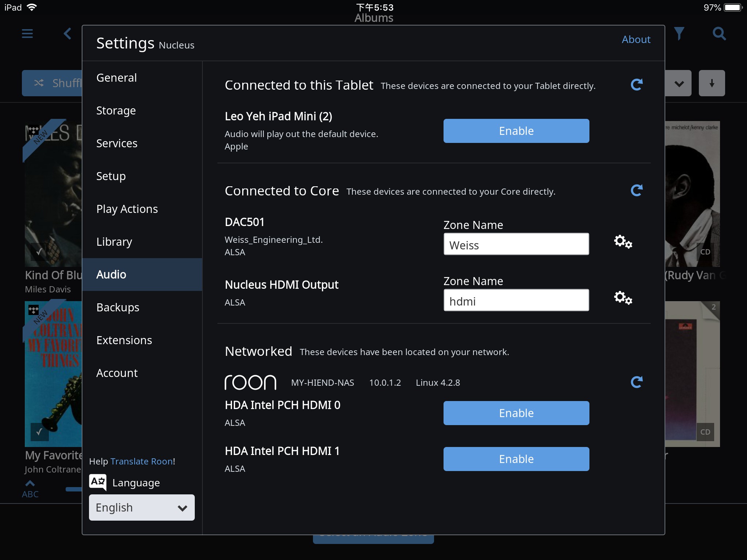Click the ABC alphabet index arrow

(x=30, y=489)
